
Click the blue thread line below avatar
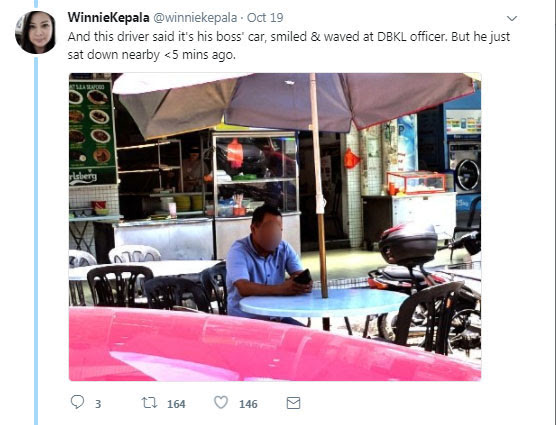click(x=36, y=240)
